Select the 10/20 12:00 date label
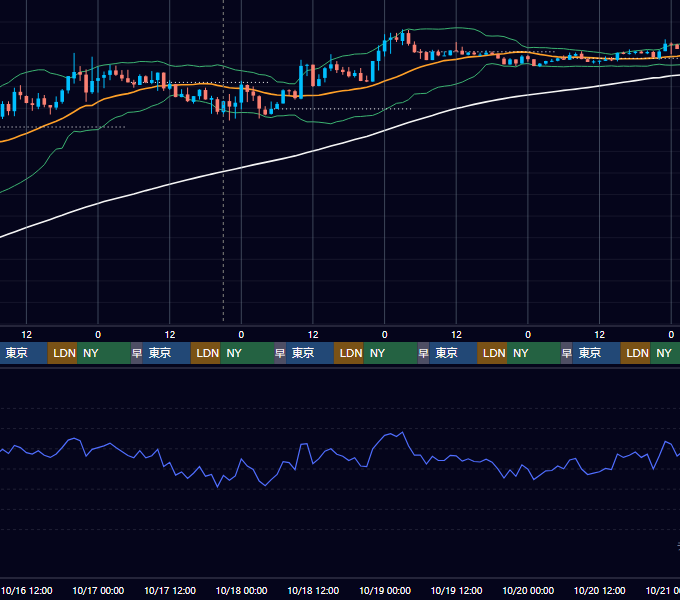 (600, 590)
